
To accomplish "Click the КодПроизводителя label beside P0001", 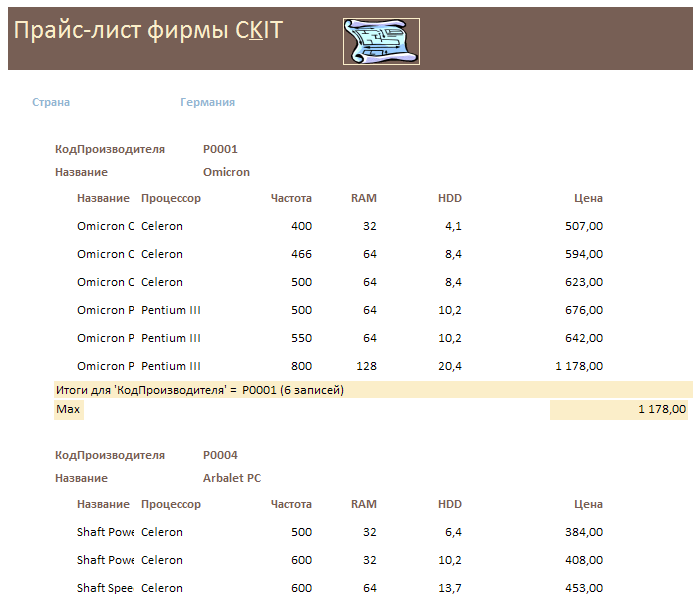I will pos(110,149).
